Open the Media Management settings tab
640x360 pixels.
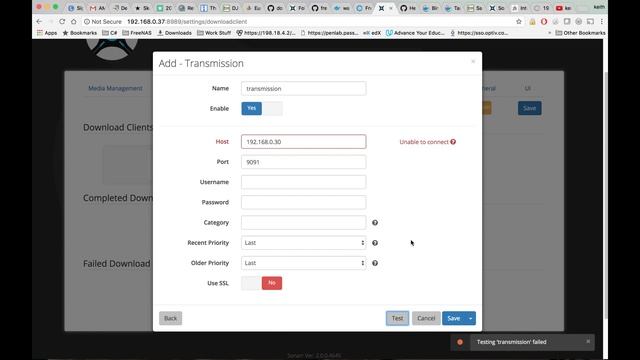pos(116,88)
